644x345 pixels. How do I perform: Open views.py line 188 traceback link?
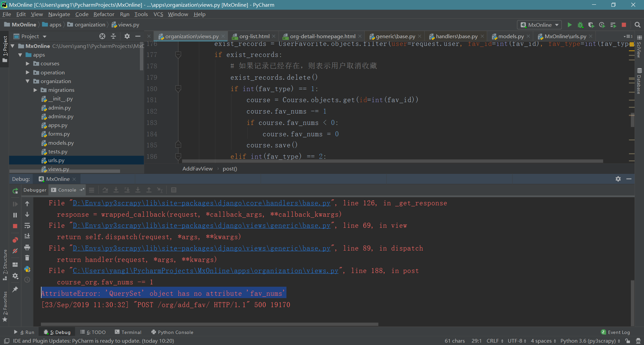tap(206, 271)
